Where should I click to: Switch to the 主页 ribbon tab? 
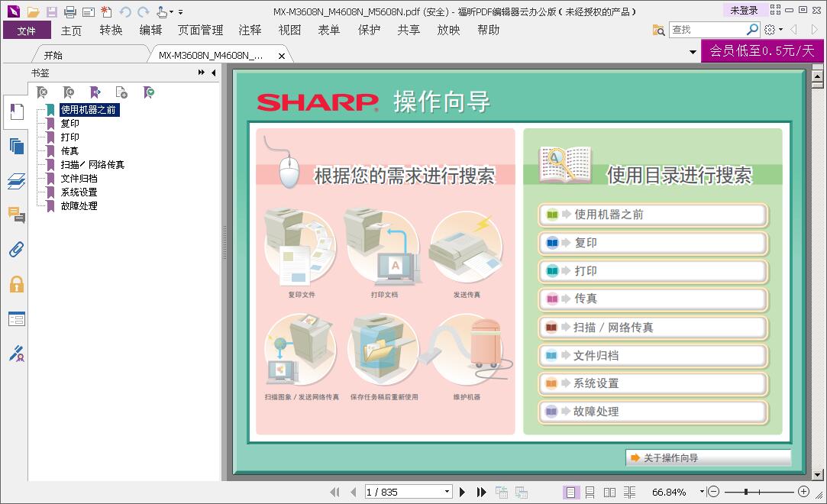point(71,30)
